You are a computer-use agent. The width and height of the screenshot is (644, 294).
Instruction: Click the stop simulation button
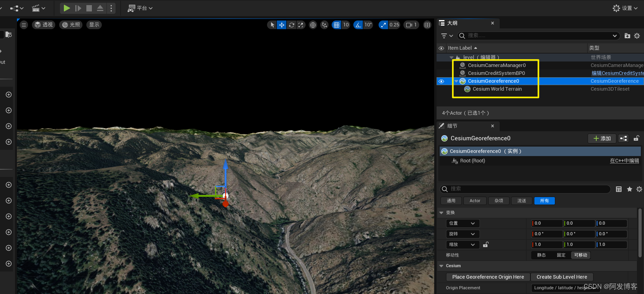point(89,8)
